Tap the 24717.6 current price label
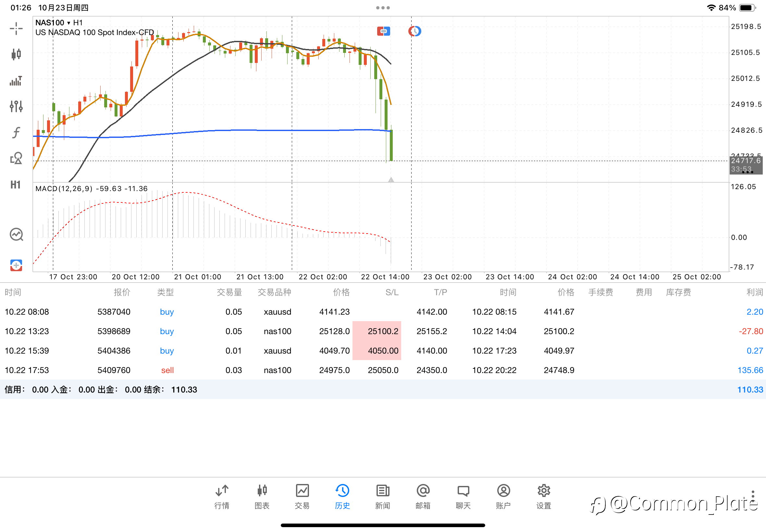Viewport: 766px width, 532px height. pyautogui.click(x=746, y=161)
